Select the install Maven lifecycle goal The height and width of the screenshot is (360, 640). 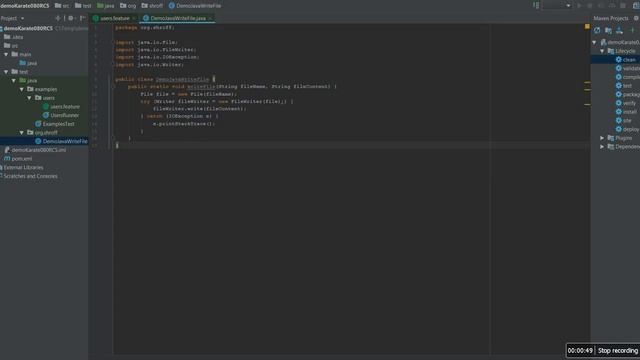(x=627, y=112)
